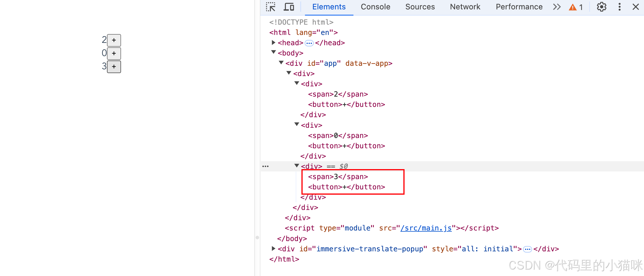Expand the head element tree node

273,42
